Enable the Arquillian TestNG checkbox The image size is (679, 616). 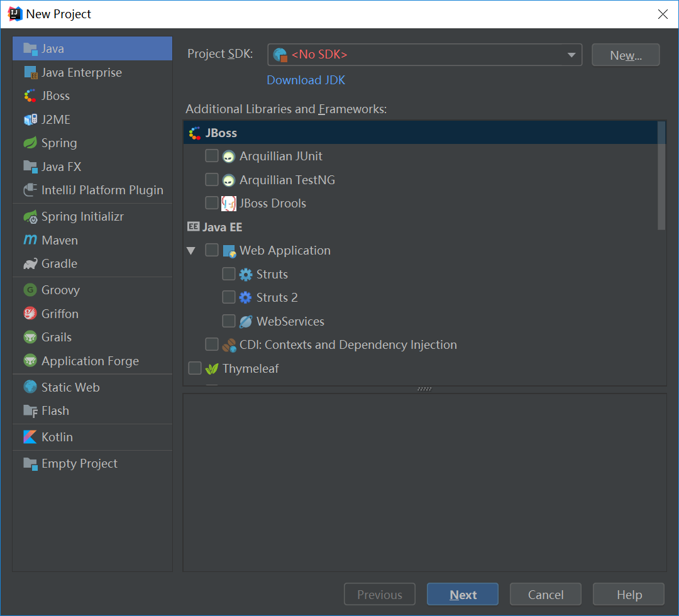click(x=212, y=179)
